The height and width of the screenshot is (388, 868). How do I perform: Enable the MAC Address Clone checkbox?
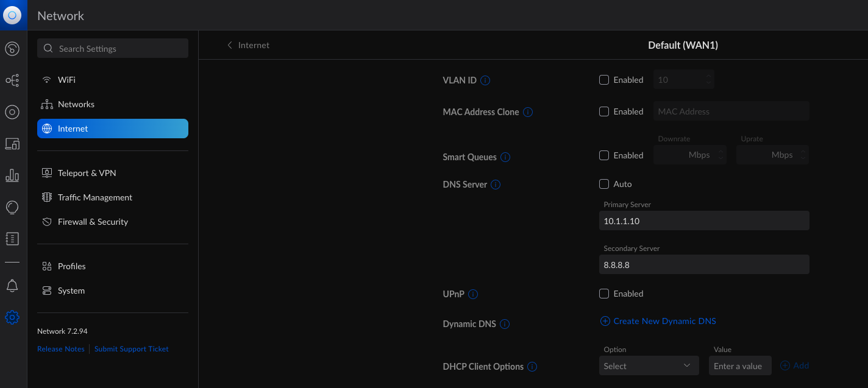pyautogui.click(x=604, y=111)
